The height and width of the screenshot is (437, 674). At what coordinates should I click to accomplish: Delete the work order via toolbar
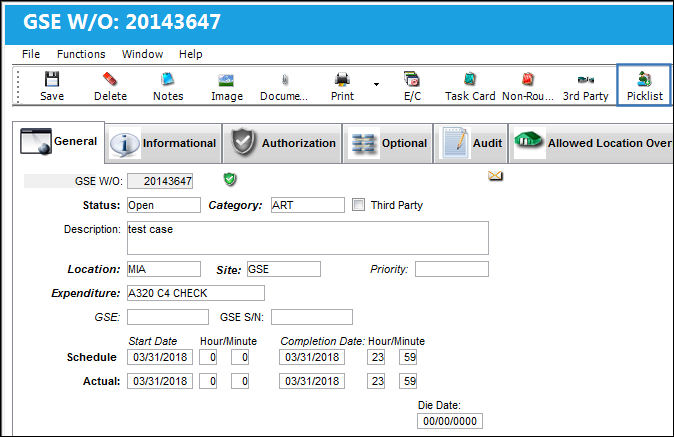coord(110,86)
